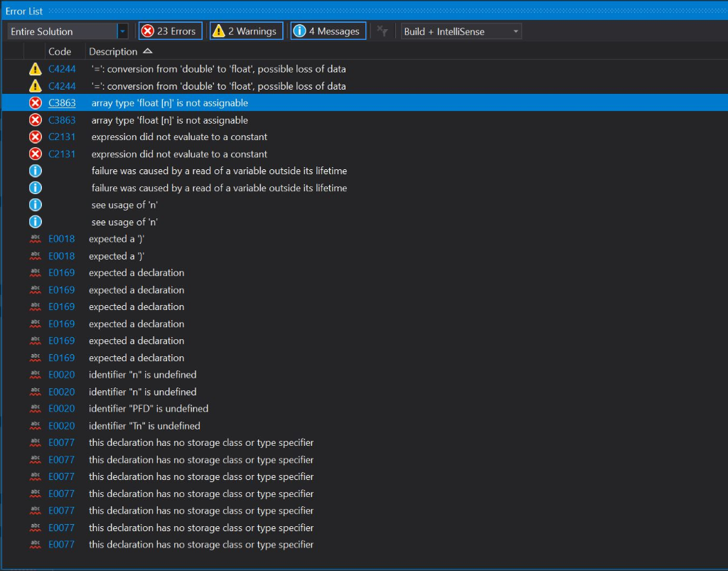Click the IntelliSense squiggle icon on Tn row
This screenshot has width=728, height=571.
point(36,426)
